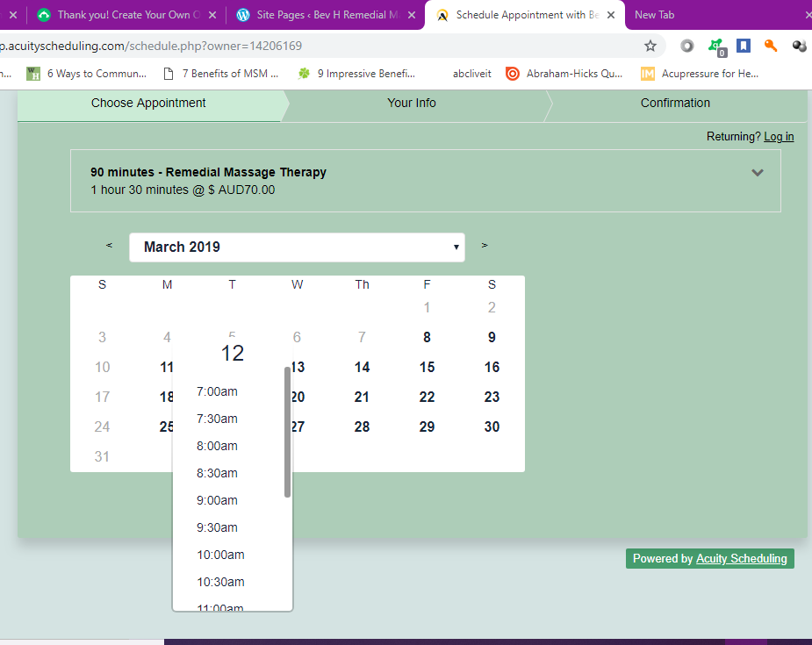Open the Acuity Scheduling link

coord(741,559)
